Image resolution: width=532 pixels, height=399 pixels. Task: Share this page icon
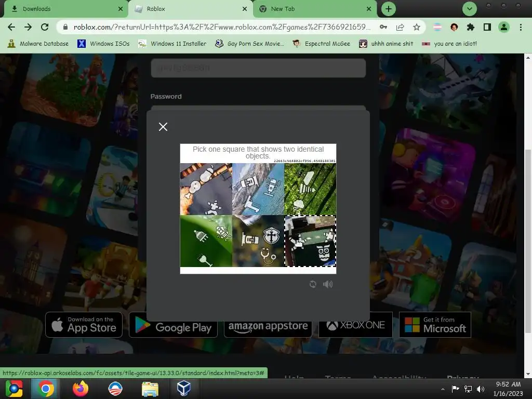point(400,27)
